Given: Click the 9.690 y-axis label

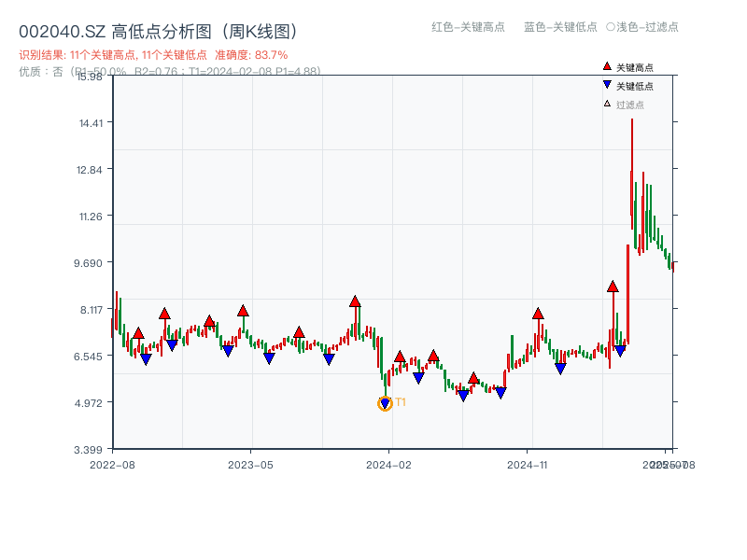Looking at the screenshot, I should coord(88,263).
